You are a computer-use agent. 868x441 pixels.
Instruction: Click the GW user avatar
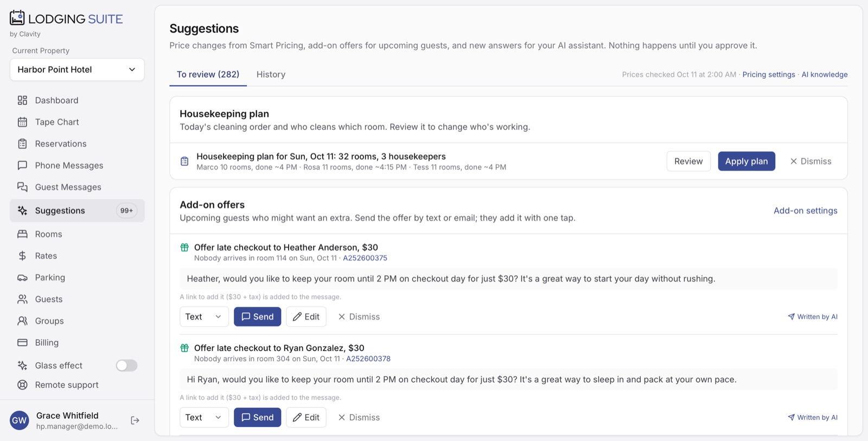coord(20,420)
